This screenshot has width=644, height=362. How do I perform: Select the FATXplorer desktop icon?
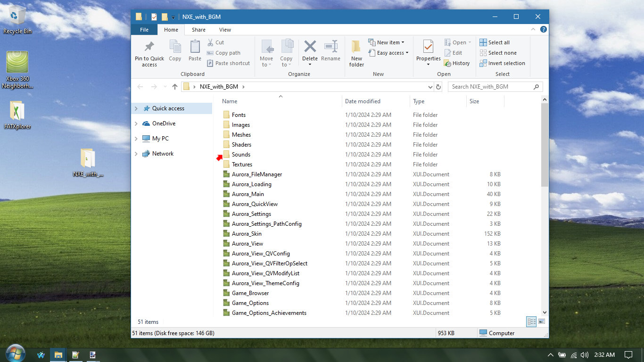pos(17,115)
